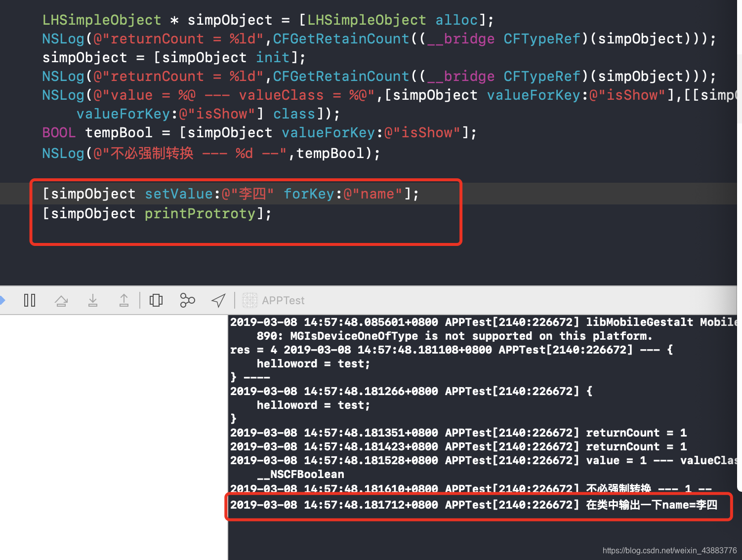Viewport: 742px width, 560px height.
Task: Click the line calling printProtroty
Action: point(157,214)
